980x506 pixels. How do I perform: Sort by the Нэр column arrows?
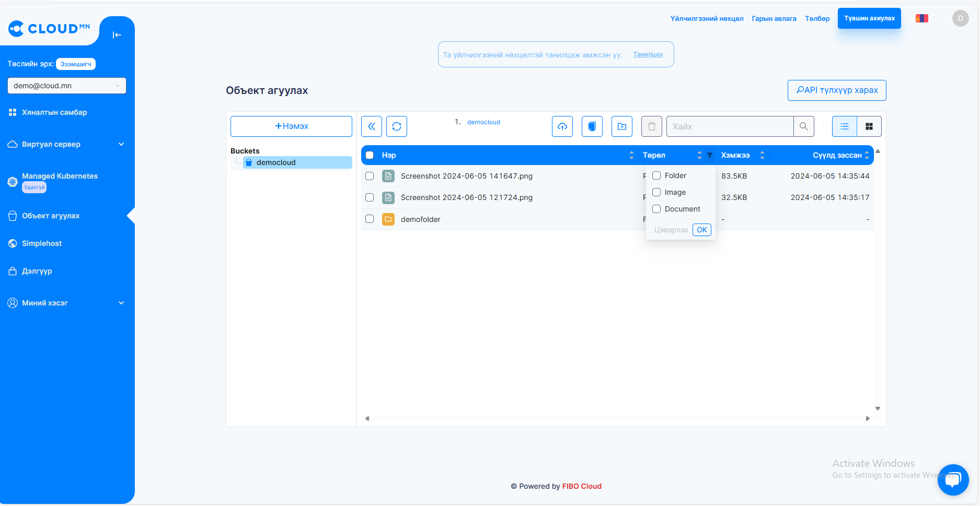coord(631,155)
